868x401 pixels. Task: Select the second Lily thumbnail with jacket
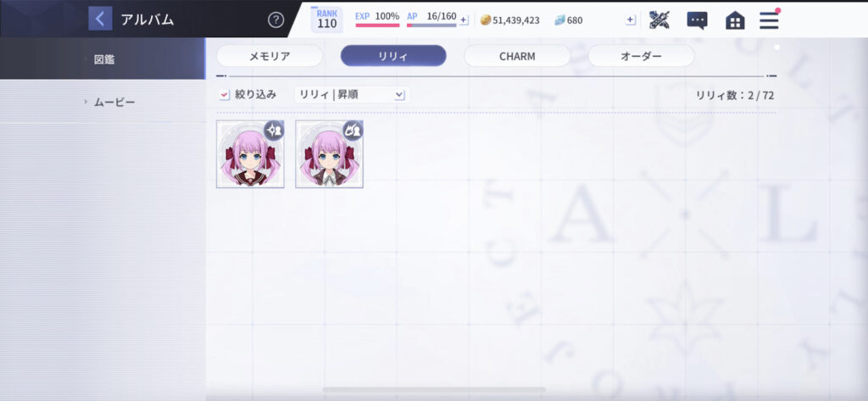330,154
